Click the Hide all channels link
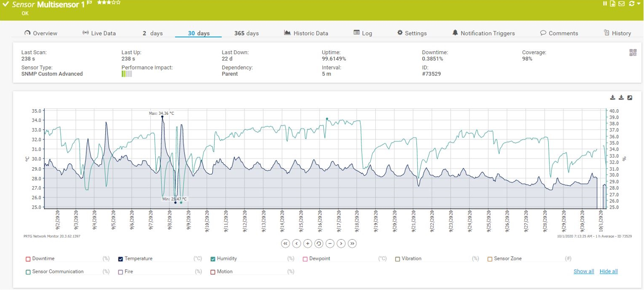 pos(608,271)
